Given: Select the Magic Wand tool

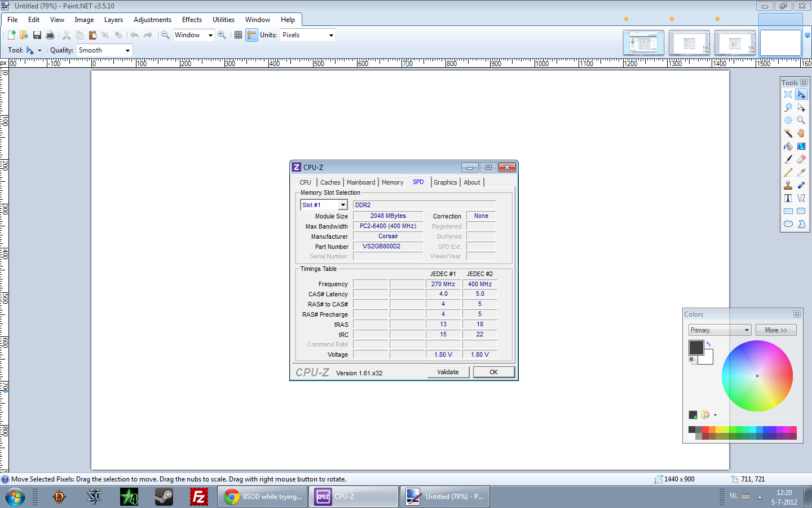Looking at the screenshot, I should coord(788,133).
